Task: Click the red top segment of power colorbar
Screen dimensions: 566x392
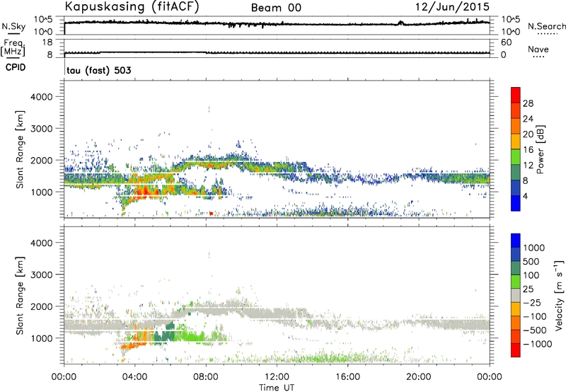Action: coord(516,95)
